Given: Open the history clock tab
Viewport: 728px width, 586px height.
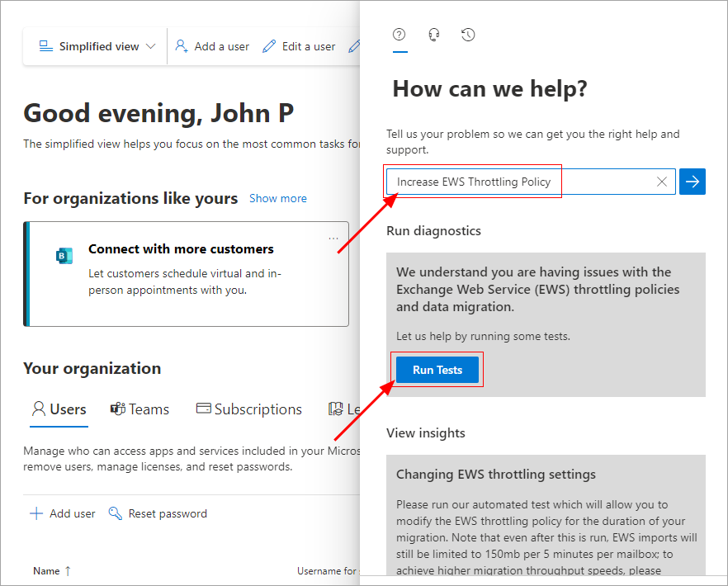Looking at the screenshot, I should click(468, 35).
